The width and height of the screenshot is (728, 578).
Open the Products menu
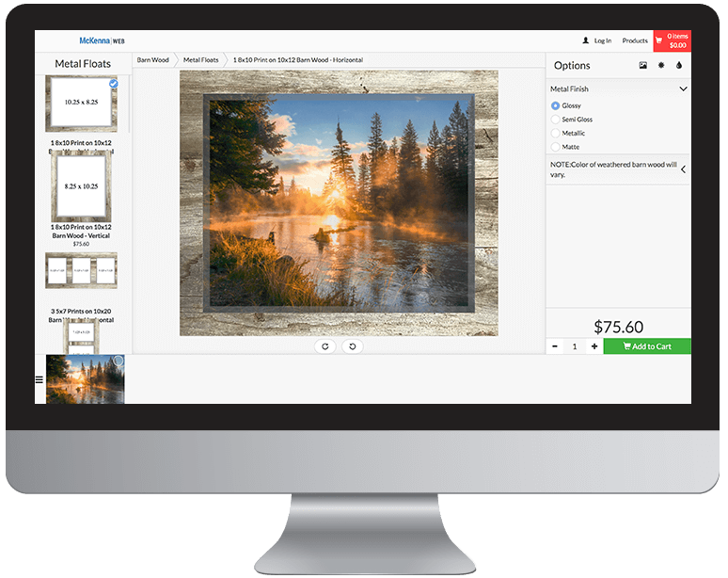[x=635, y=40]
